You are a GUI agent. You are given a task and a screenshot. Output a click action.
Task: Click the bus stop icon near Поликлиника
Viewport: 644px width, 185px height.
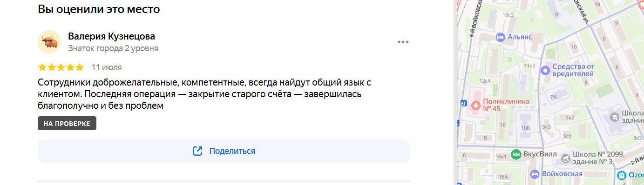(x=463, y=103)
